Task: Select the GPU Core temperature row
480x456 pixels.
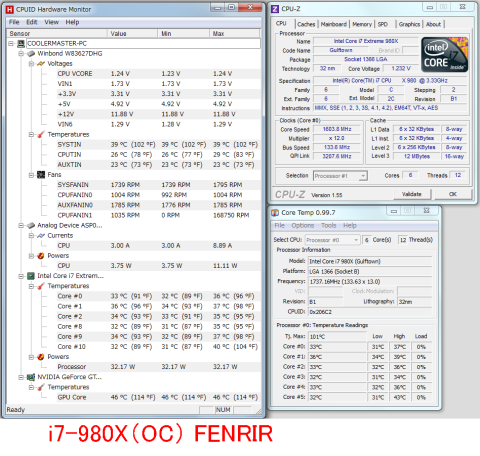Action: tap(158, 397)
